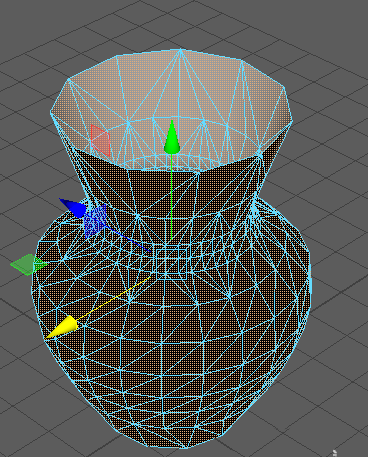Click the green Y-axis arrow tip of the manipulator

(x=172, y=137)
